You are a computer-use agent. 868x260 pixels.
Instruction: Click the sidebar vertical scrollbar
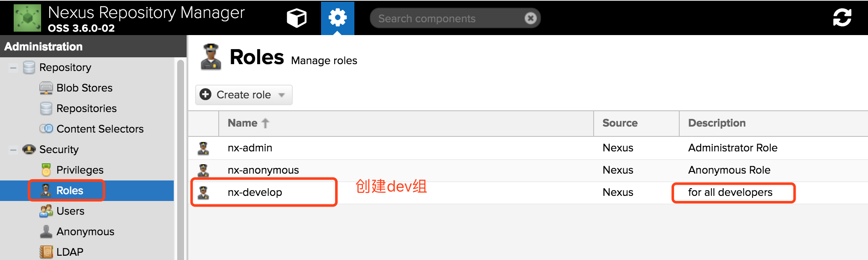click(180, 158)
